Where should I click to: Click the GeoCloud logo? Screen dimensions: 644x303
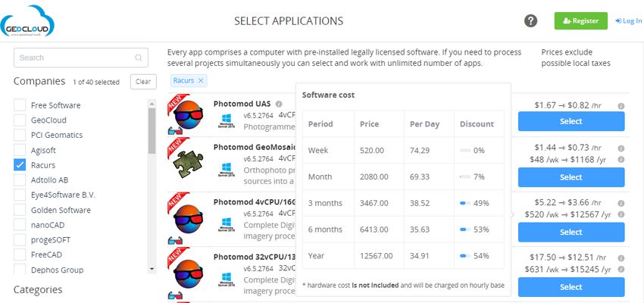(x=27, y=21)
